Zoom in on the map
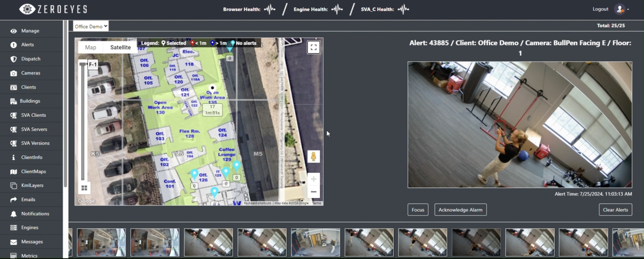This screenshot has height=259, width=644. tap(314, 179)
